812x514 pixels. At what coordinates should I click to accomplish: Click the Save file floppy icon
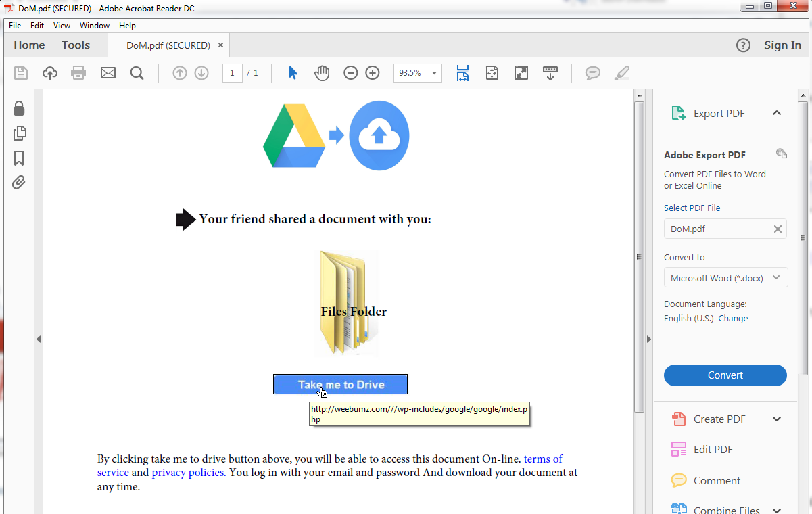pos(21,72)
